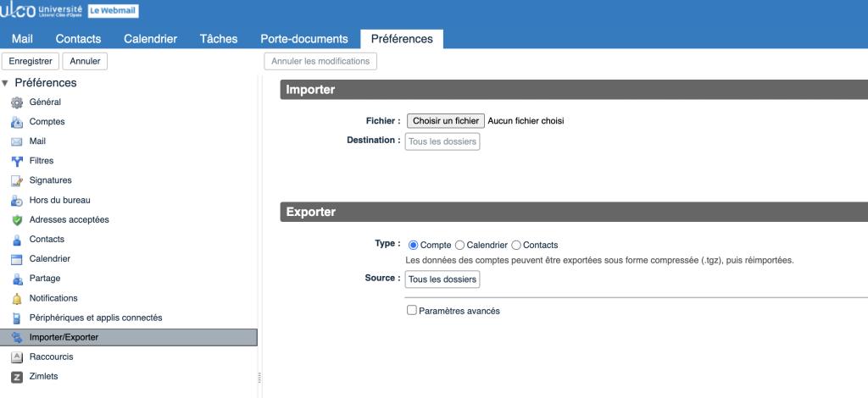Select the Contacts export type radio
Screen dimensions: 868x398
pos(516,245)
